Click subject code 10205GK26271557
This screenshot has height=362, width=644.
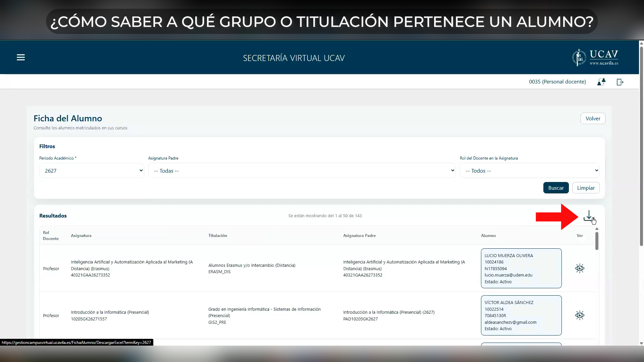tap(89, 319)
